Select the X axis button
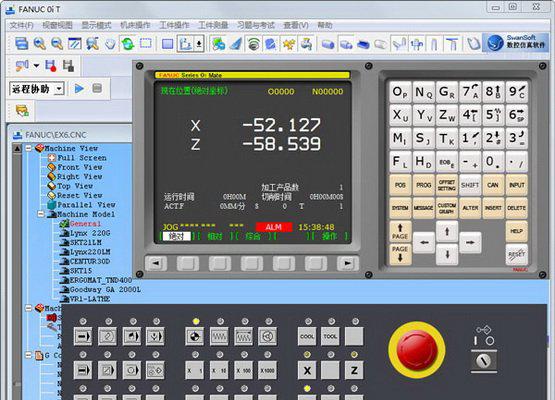The height and width of the screenshot is (400, 555). [307, 370]
